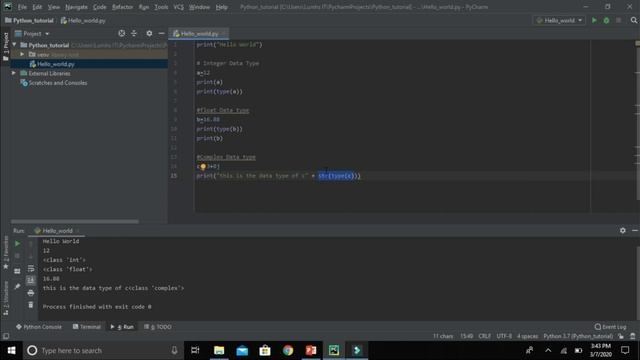Toggle tool window bars at bottom-left corner
Viewport: 640px width, 360px height.
coord(6,336)
